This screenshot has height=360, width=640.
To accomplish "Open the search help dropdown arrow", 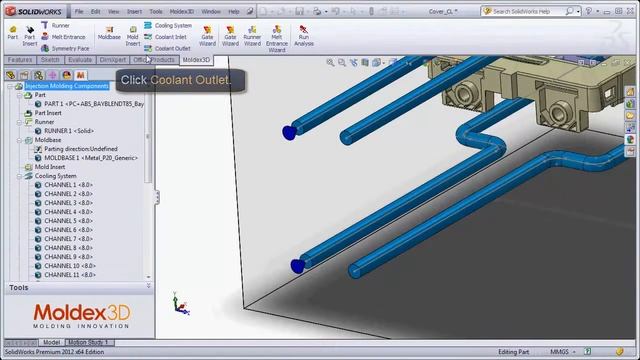I will coord(578,11).
